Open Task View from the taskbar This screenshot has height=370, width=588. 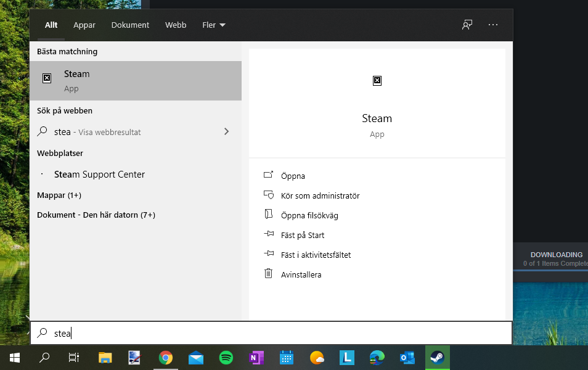click(x=74, y=358)
